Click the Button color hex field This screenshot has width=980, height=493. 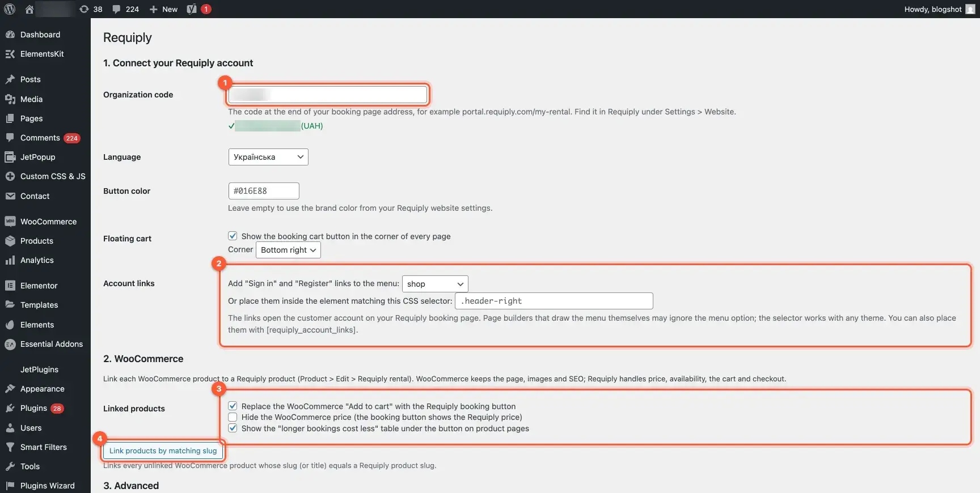pyautogui.click(x=264, y=191)
